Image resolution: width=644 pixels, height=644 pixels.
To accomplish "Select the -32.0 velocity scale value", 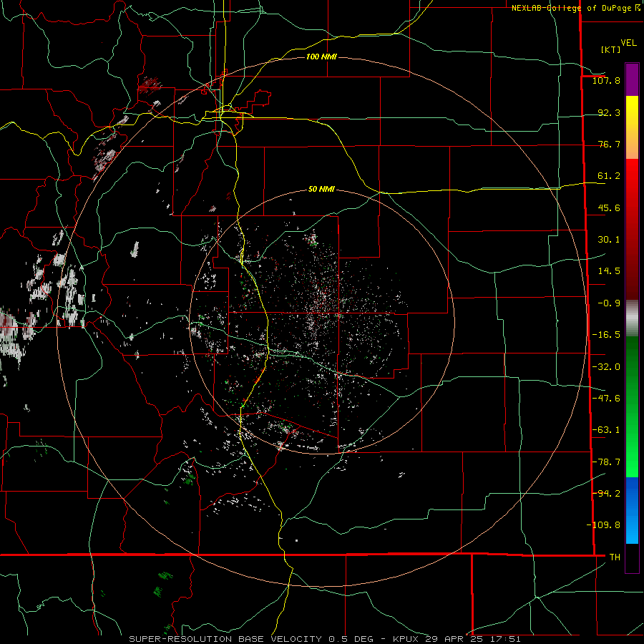I will click(606, 367).
